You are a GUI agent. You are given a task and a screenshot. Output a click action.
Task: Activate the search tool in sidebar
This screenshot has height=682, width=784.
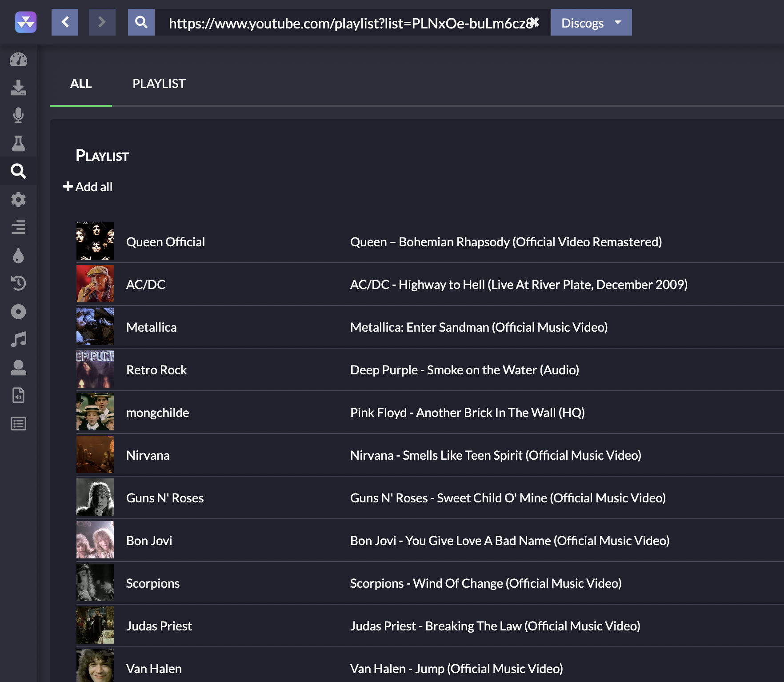click(18, 172)
